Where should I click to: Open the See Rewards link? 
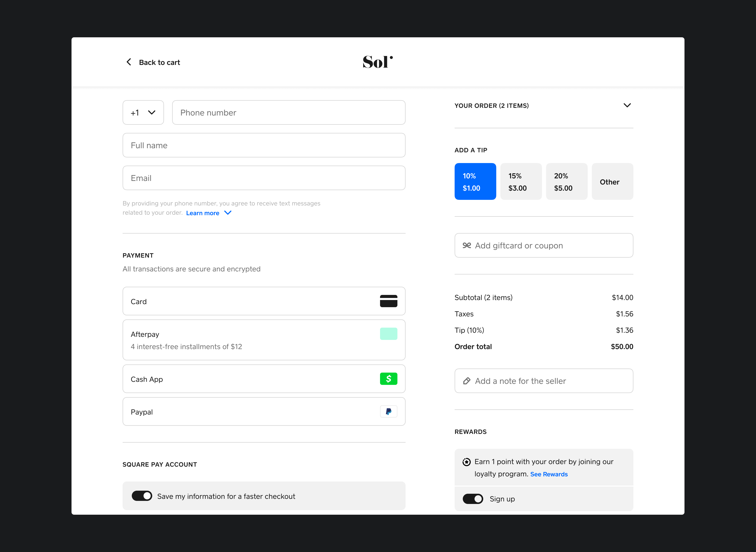pos(549,474)
